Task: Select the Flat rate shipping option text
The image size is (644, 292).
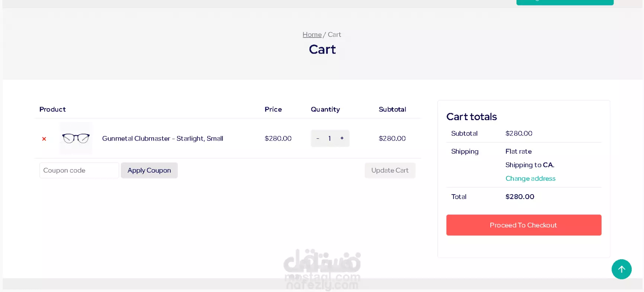Action: [518, 151]
